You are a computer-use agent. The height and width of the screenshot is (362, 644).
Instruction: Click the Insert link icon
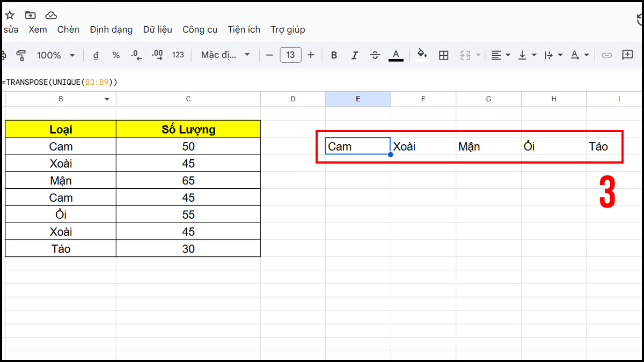coord(606,55)
